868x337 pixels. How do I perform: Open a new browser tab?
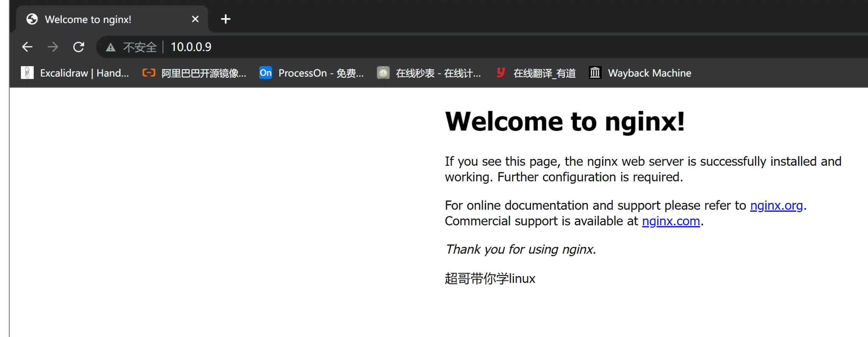[226, 19]
